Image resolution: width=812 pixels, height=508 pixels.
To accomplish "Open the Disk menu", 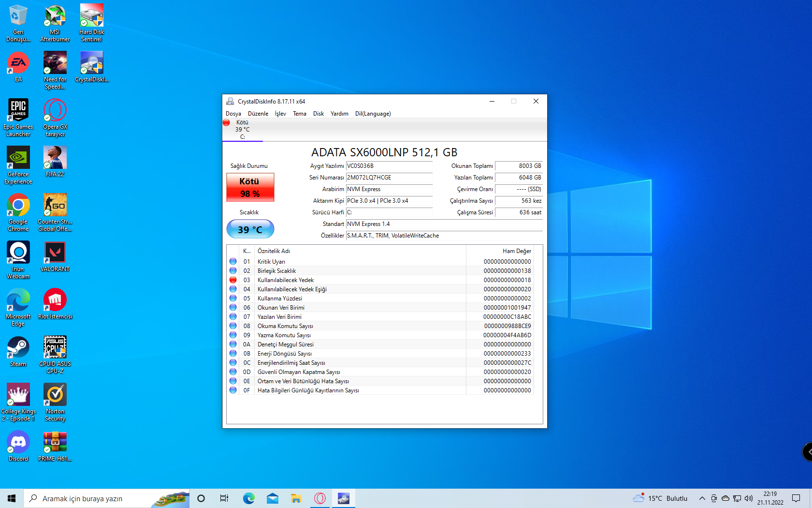I will click(x=318, y=114).
